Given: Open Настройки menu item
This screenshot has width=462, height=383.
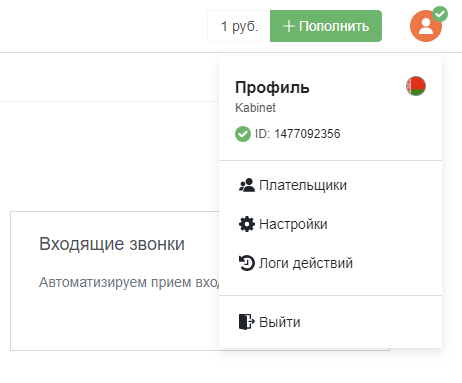Looking at the screenshot, I should (330, 224).
